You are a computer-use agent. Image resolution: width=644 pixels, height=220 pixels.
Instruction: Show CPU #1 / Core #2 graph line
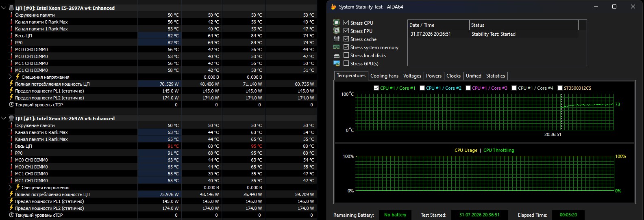click(422, 88)
